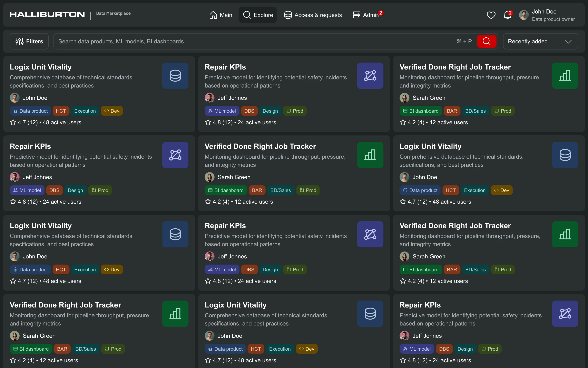Screen dimensions: 588x368
Task: Click the BAR tag on bottom-row Verified Done Right Job Tracker
Action: coord(62,349)
